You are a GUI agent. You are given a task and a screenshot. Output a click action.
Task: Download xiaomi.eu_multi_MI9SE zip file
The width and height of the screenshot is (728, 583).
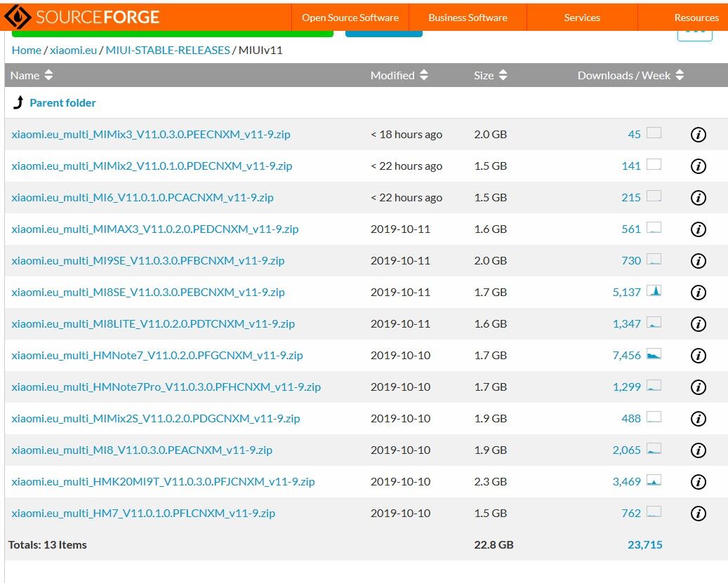coord(148,261)
